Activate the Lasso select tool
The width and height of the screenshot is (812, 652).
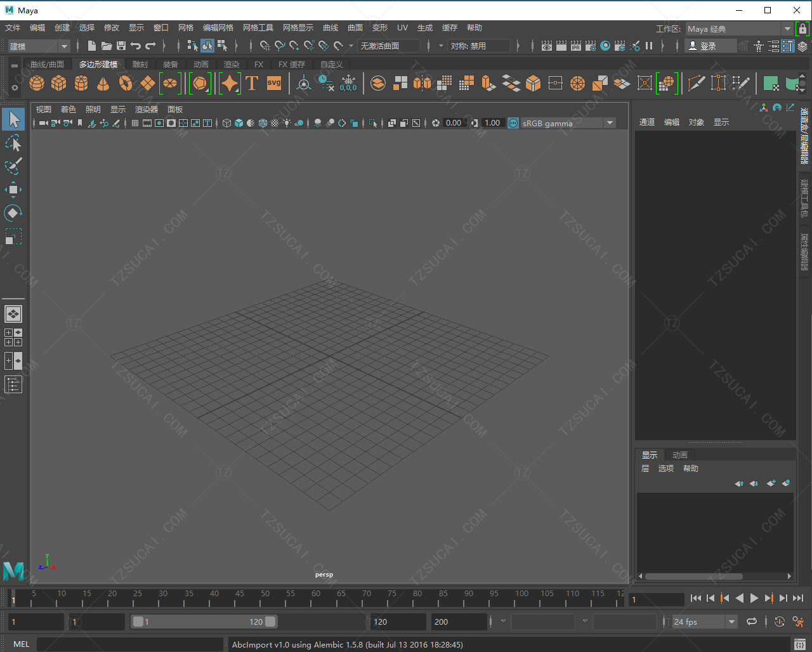pos(13,143)
